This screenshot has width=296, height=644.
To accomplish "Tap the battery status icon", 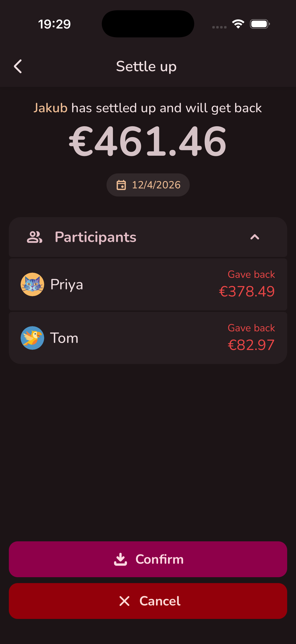I will pyautogui.click(x=259, y=24).
